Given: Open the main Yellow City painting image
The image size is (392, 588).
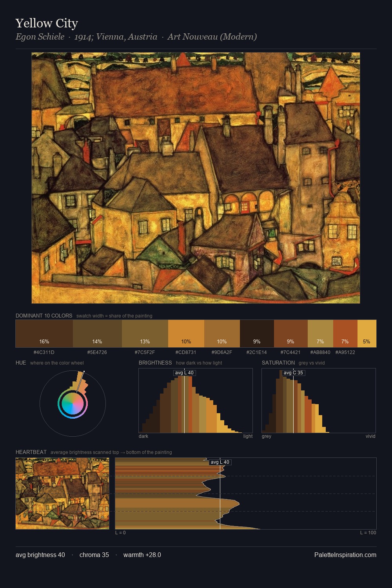Looking at the screenshot, I should pos(196,178).
